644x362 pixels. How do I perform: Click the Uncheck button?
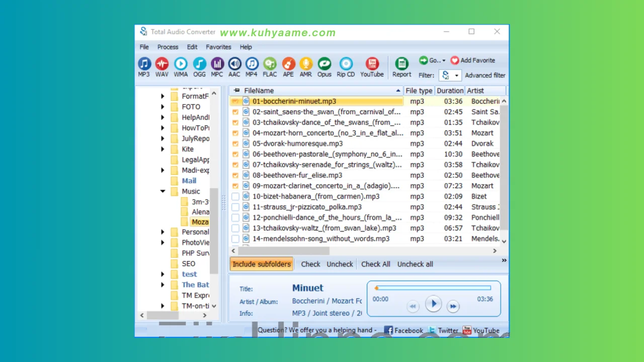tap(340, 264)
